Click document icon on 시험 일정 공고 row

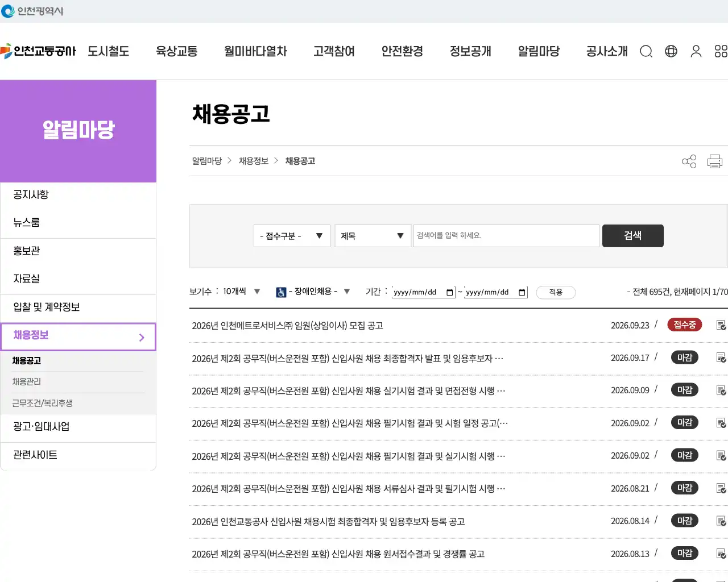721,423
